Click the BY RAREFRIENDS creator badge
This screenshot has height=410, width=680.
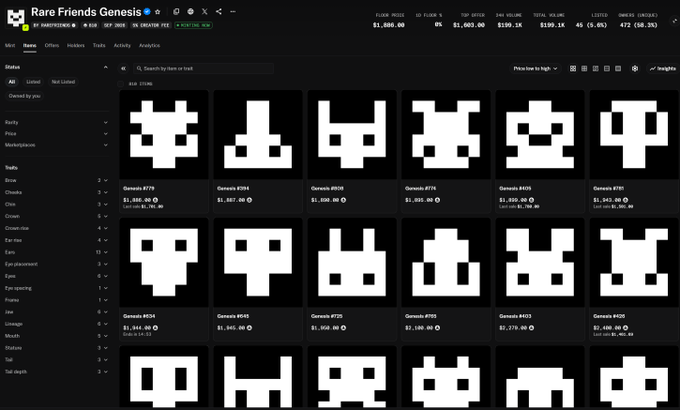click(55, 25)
